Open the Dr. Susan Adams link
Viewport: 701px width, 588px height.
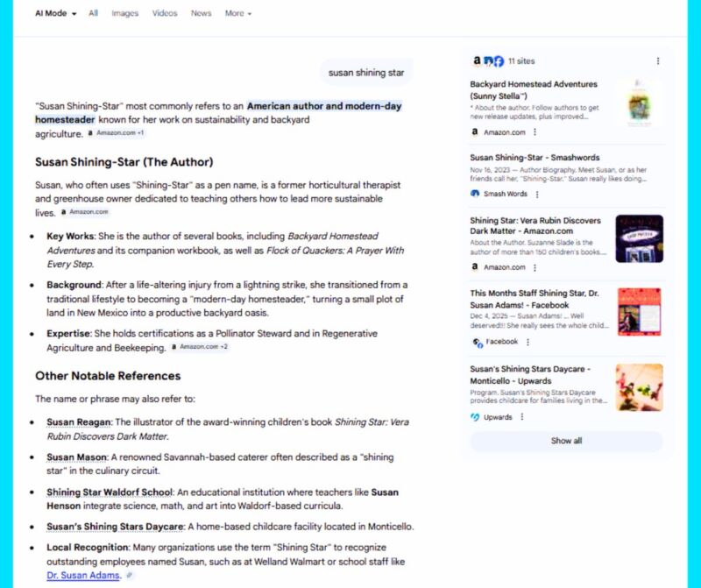click(x=83, y=576)
